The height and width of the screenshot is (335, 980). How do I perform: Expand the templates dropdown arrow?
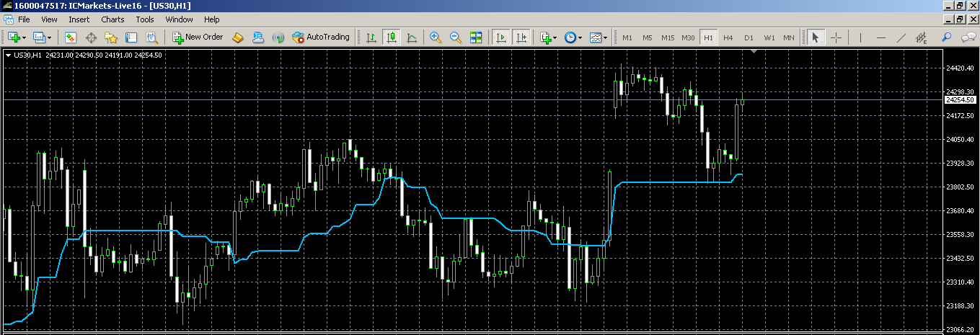pos(606,37)
